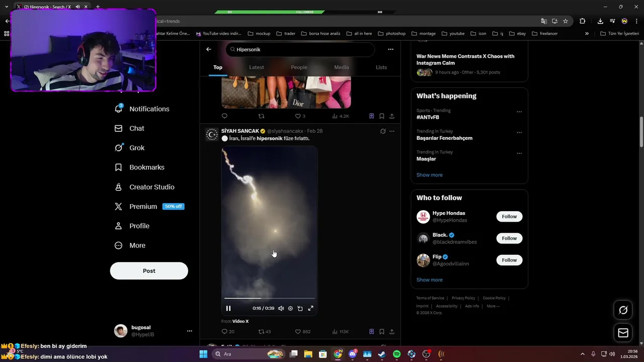644x362 pixels.
Task: Open Notifications in the X sidebar
Action: tap(142, 109)
